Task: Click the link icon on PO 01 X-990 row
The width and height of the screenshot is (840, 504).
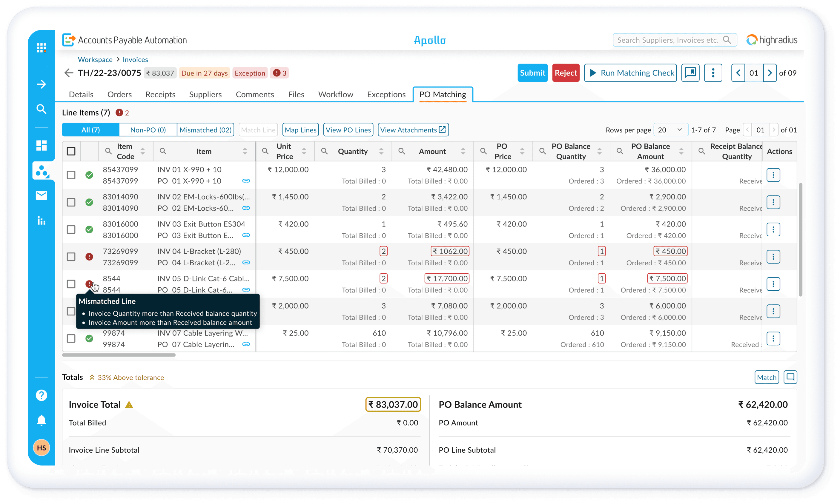Action: (246, 181)
